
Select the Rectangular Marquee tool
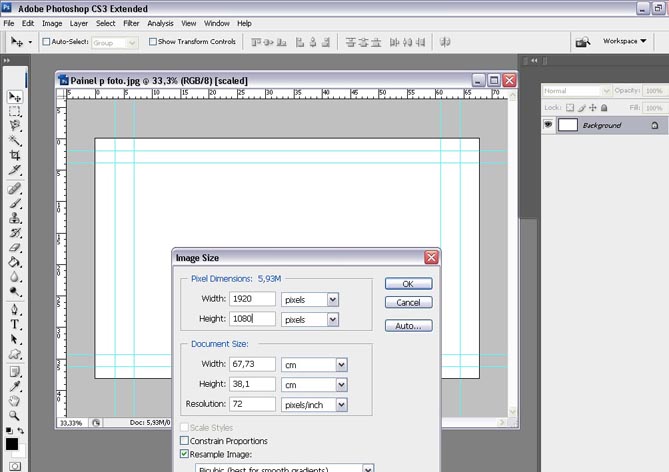coord(15,112)
